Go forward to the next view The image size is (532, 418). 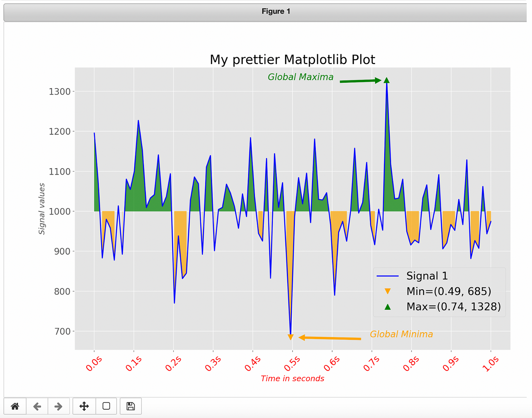pos(59,406)
